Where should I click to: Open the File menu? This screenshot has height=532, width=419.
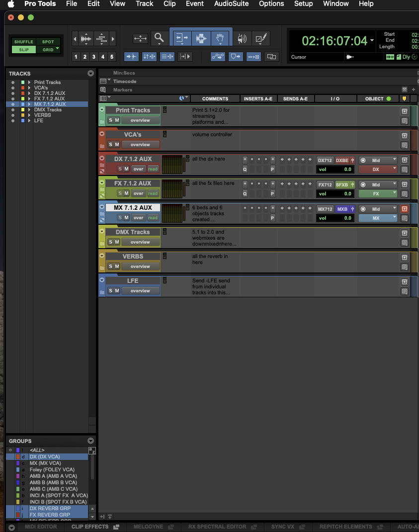tap(71, 4)
